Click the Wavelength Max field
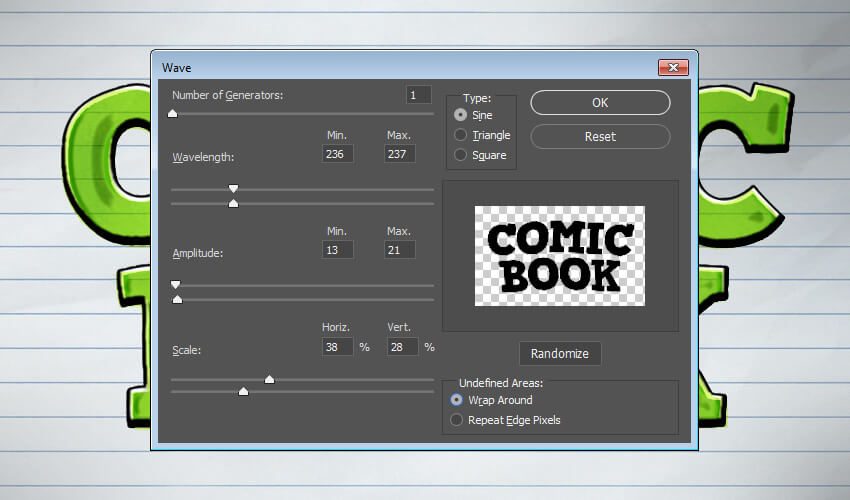The width and height of the screenshot is (850, 500). 400,154
